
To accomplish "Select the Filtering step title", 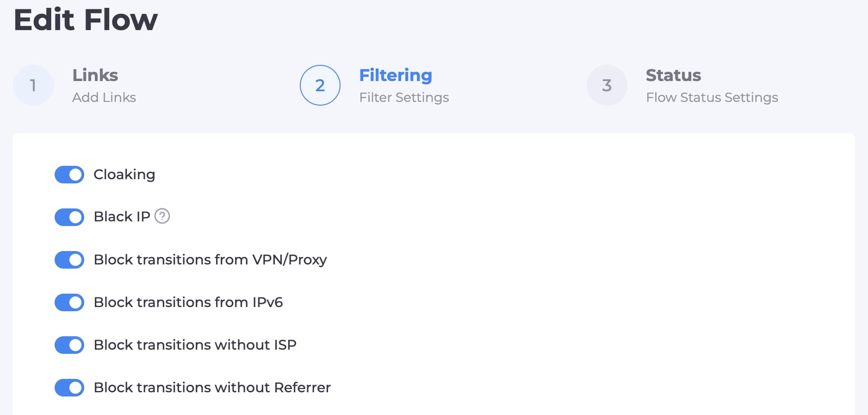I will point(396,75).
